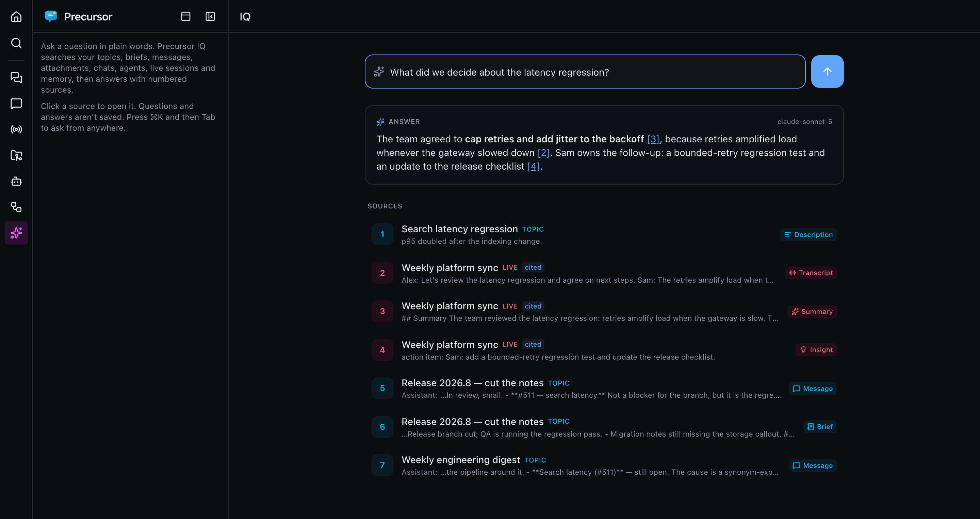
Task: Open the Transcript tag on source 2
Action: click(x=810, y=273)
